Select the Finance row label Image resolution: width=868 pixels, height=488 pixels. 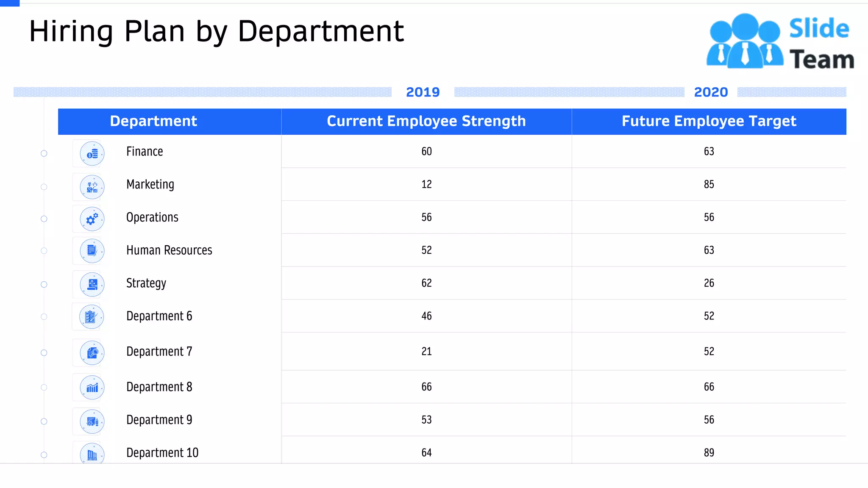(145, 151)
